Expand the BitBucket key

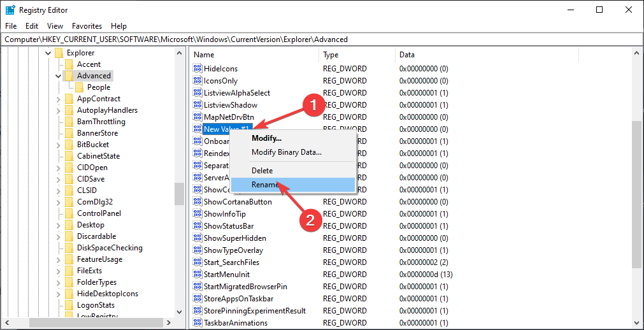(x=58, y=145)
